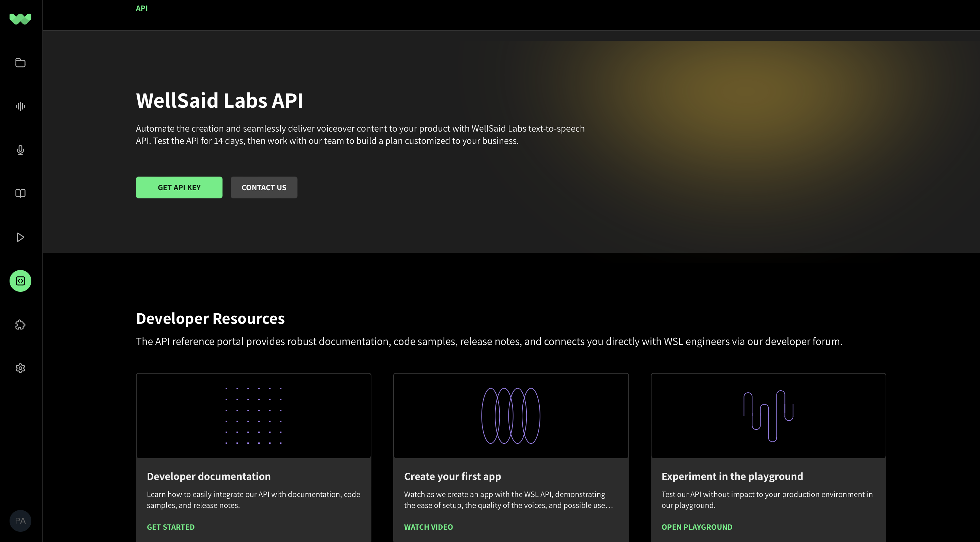This screenshot has height=542, width=980.
Task: Open the playground waveform thumbnail
Action: coord(768,416)
